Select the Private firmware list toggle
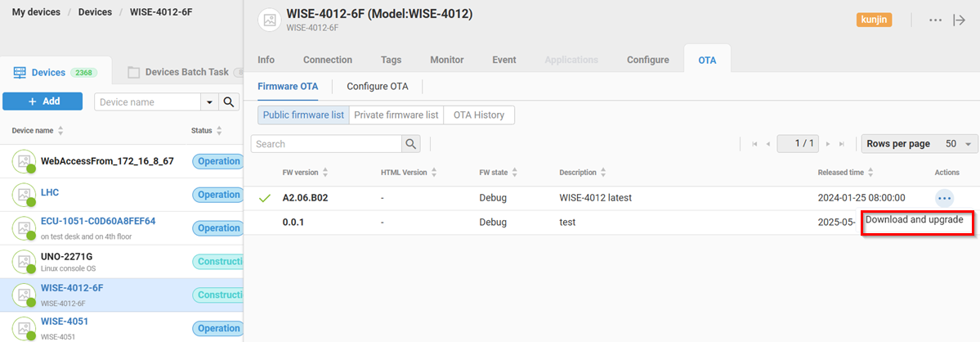This screenshot has width=980, height=342. [x=396, y=115]
